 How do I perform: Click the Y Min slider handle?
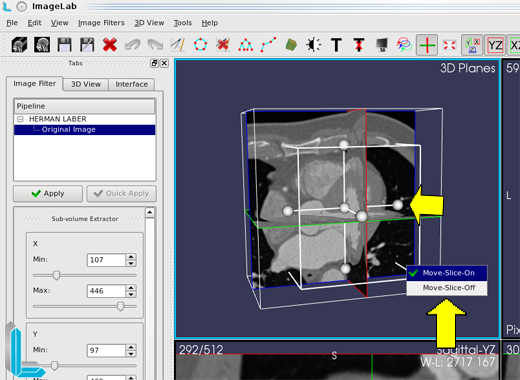(55, 366)
